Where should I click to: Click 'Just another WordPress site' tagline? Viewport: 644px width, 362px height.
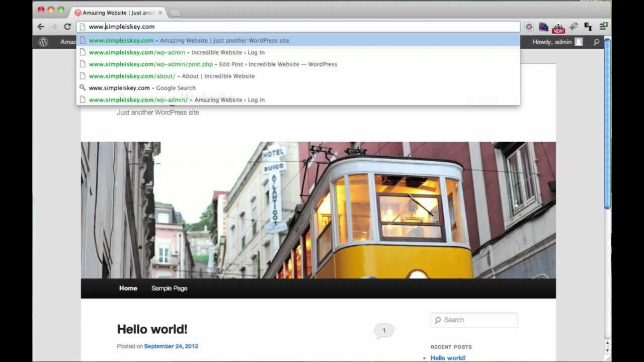point(158,113)
